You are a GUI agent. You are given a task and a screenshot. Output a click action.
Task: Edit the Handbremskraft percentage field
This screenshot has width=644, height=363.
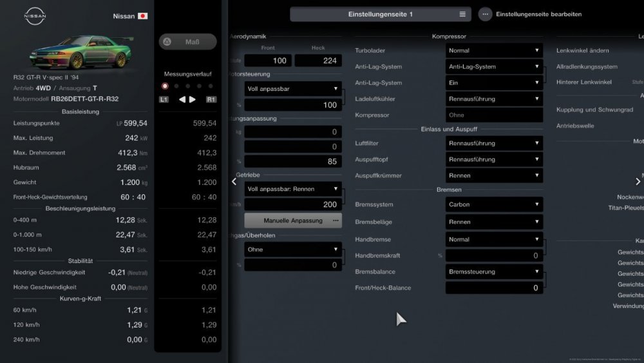[x=494, y=255]
